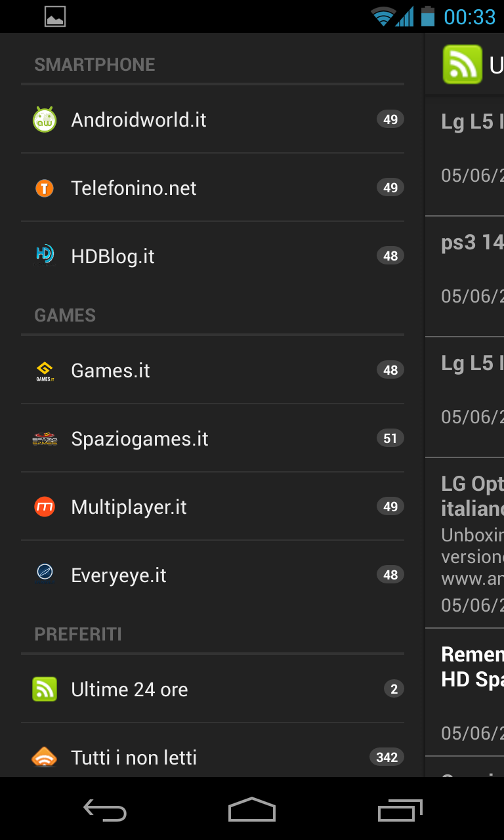Screen dimensions: 504x840
Task: Tap the 342 unread count badge
Action: pos(387,757)
